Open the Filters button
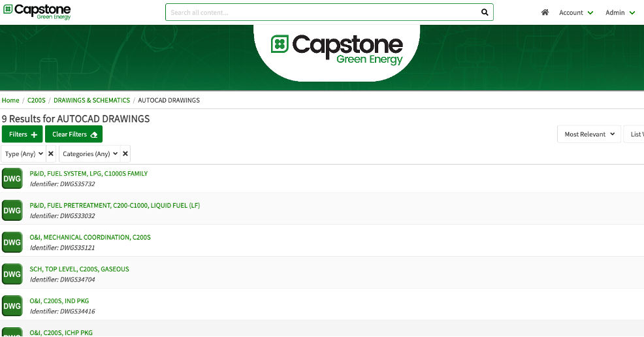Viewport: 644px width, 337px height. tap(22, 135)
